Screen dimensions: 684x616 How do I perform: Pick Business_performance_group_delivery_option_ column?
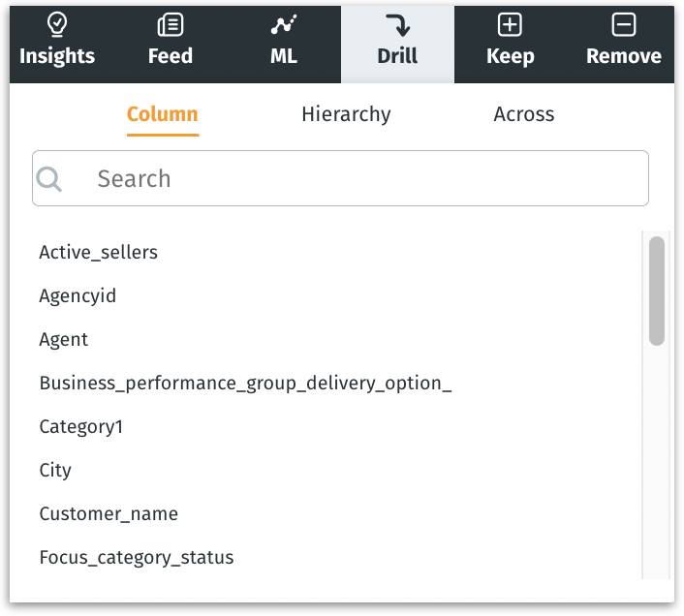click(x=245, y=384)
